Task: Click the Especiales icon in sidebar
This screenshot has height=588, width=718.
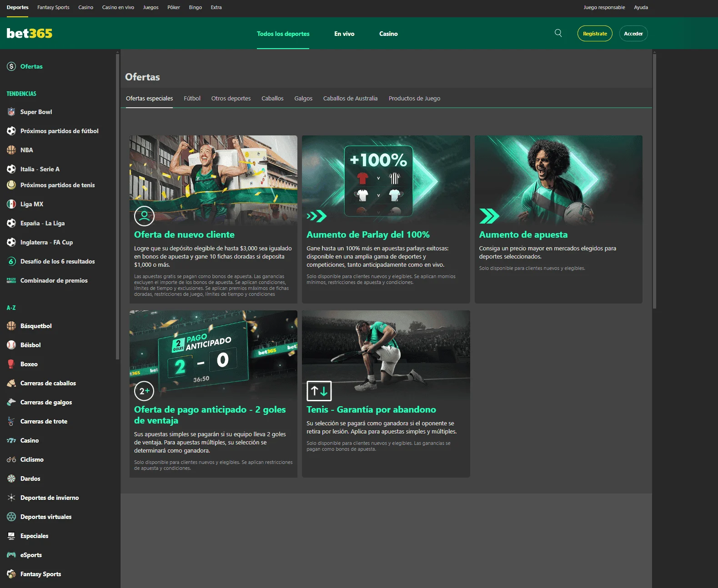Action: 11,536
